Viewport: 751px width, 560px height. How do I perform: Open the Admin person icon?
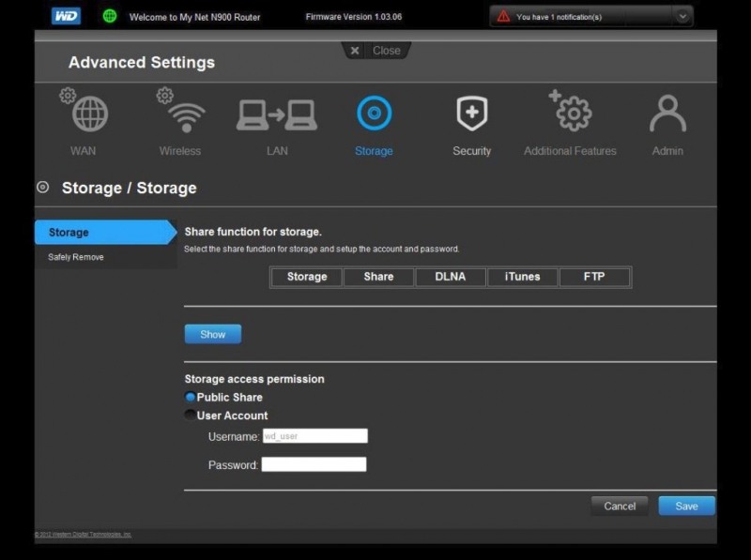(667, 114)
